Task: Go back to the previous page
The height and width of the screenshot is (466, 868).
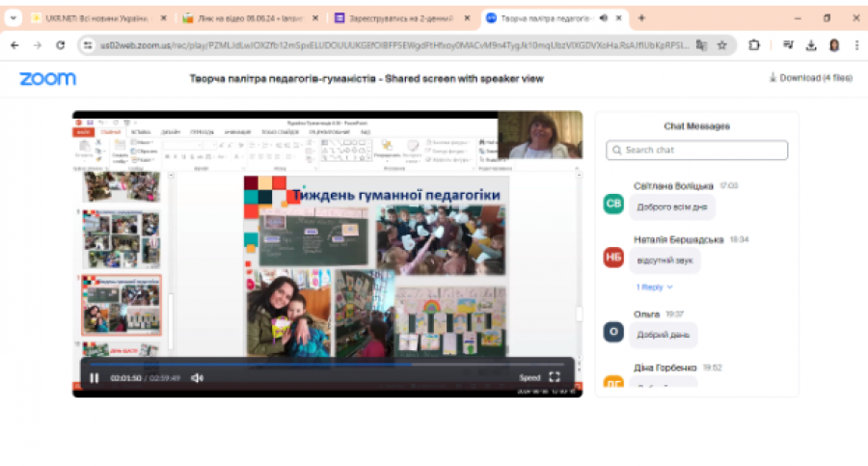Action: (x=14, y=45)
